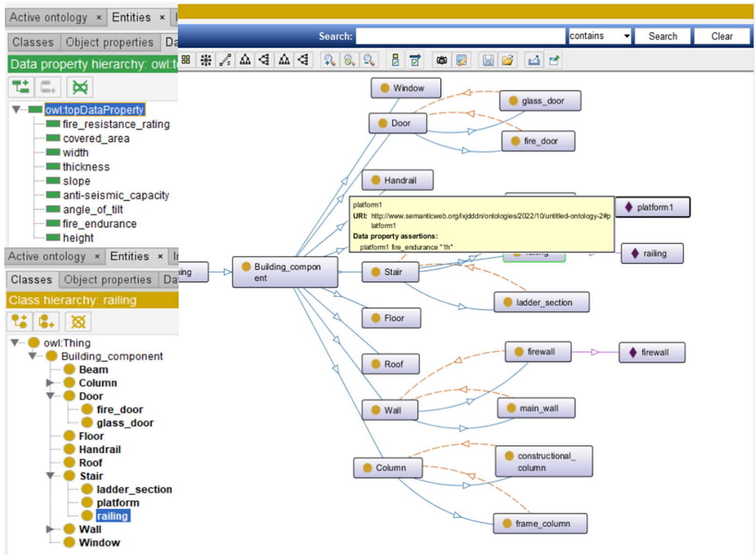Click the zoom out magnifier icon
This screenshot has width=756, height=555.
pyautogui.click(x=369, y=60)
